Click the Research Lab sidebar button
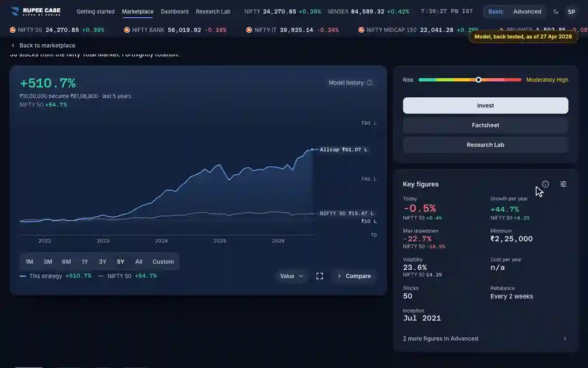 coord(486,144)
